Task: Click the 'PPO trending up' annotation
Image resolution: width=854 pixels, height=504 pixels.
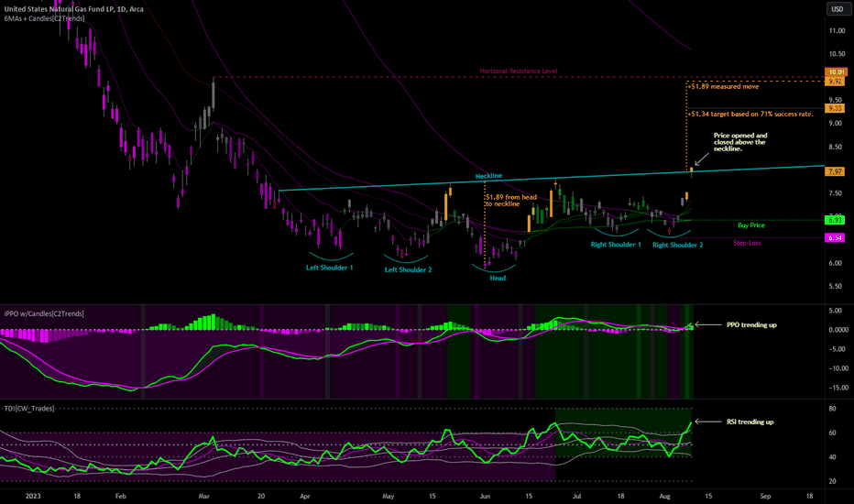Action: [x=751, y=324]
